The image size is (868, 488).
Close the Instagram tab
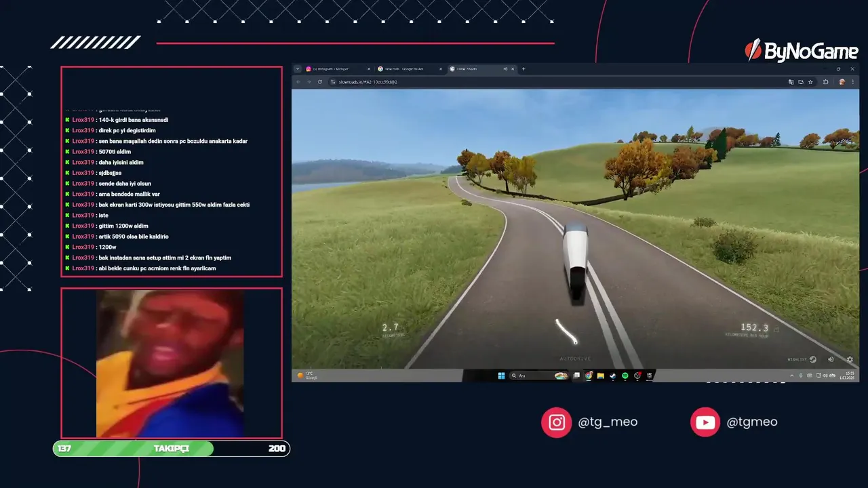(369, 68)
